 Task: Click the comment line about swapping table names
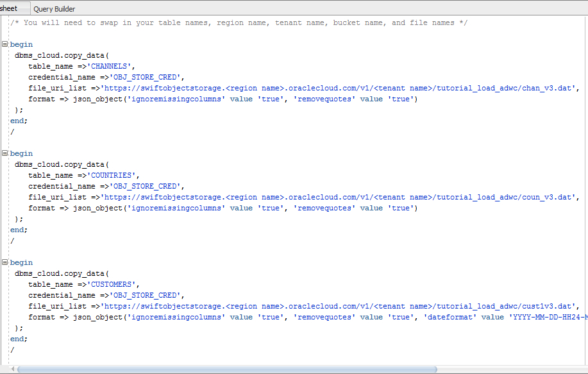[239, 23]
